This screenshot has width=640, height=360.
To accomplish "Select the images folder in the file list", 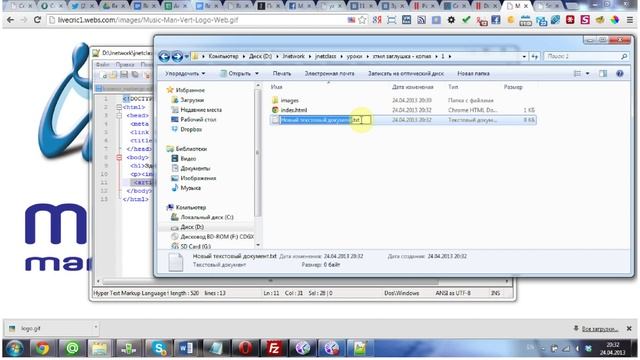I will click(289, 100).
